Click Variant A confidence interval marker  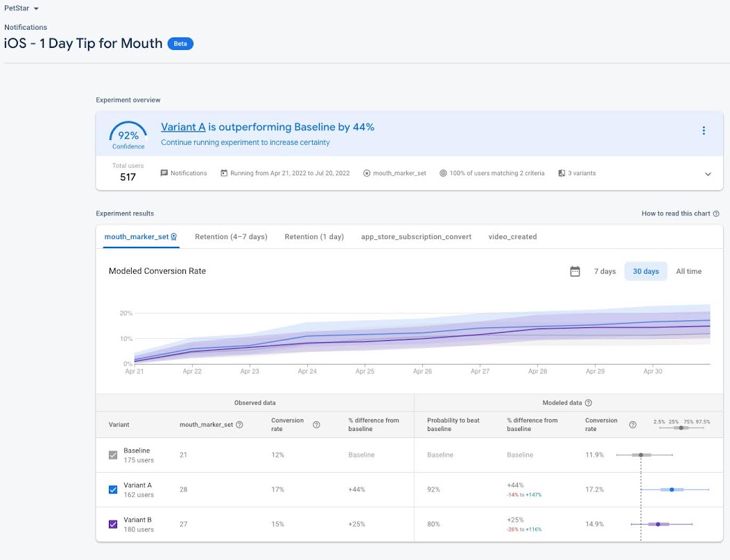[672, 489]
